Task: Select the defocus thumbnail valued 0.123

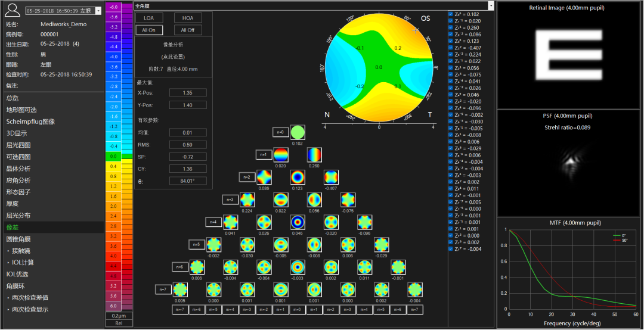Action: pos(298,178)
